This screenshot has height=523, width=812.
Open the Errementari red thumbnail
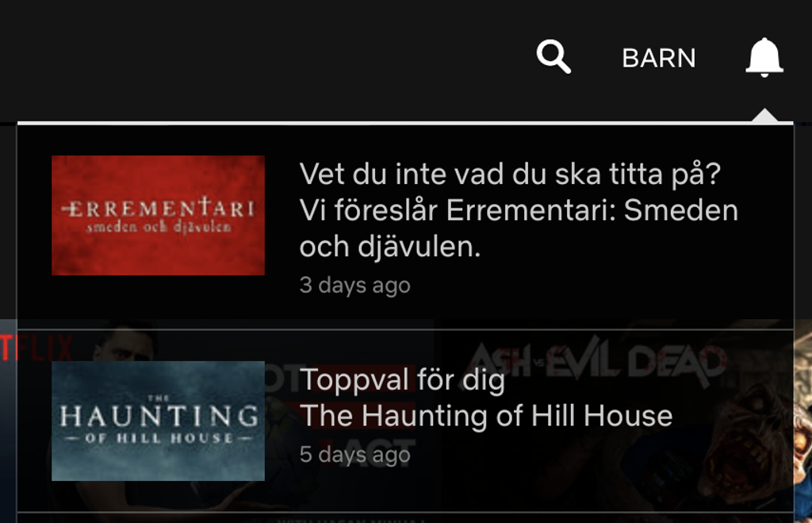point(158,215)
